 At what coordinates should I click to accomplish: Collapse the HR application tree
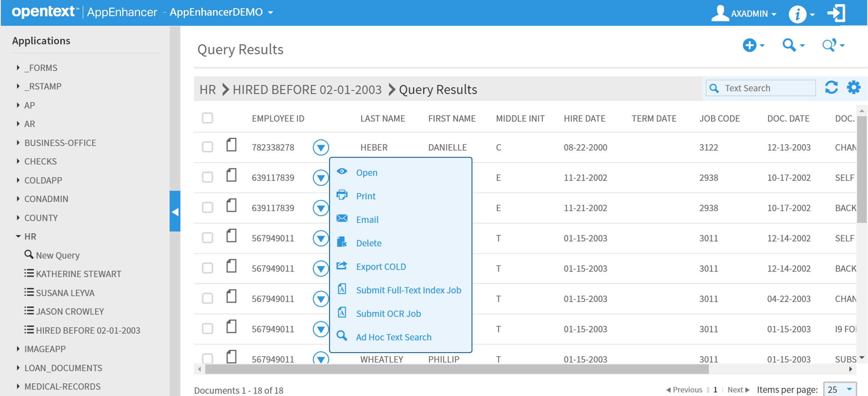tap(18, 236)
